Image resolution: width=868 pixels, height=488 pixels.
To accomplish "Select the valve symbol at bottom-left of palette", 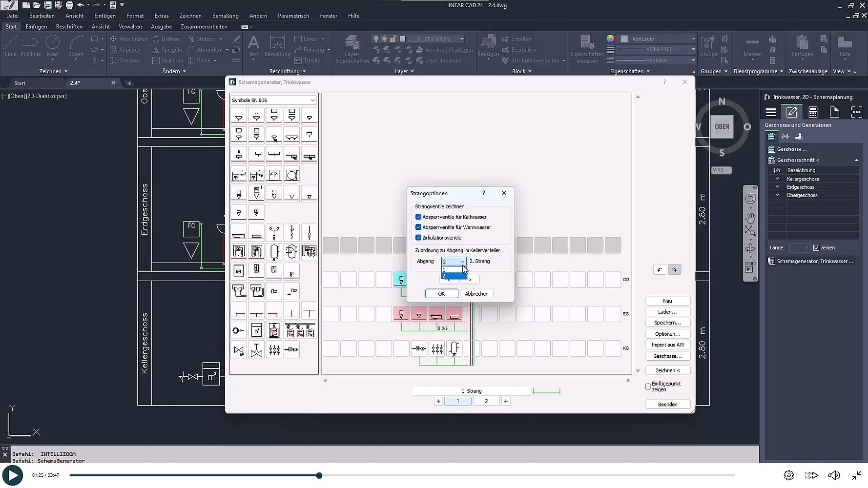I will pos(239,349).
